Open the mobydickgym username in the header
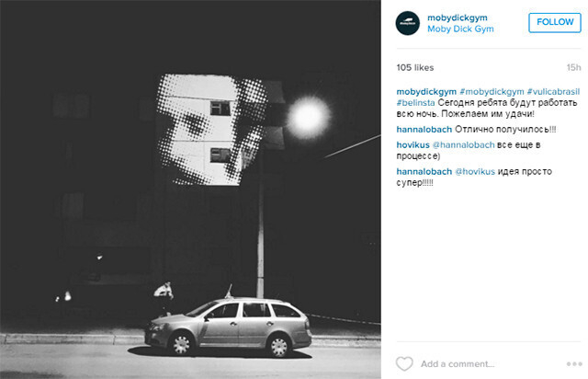 (x=458, y=17)
